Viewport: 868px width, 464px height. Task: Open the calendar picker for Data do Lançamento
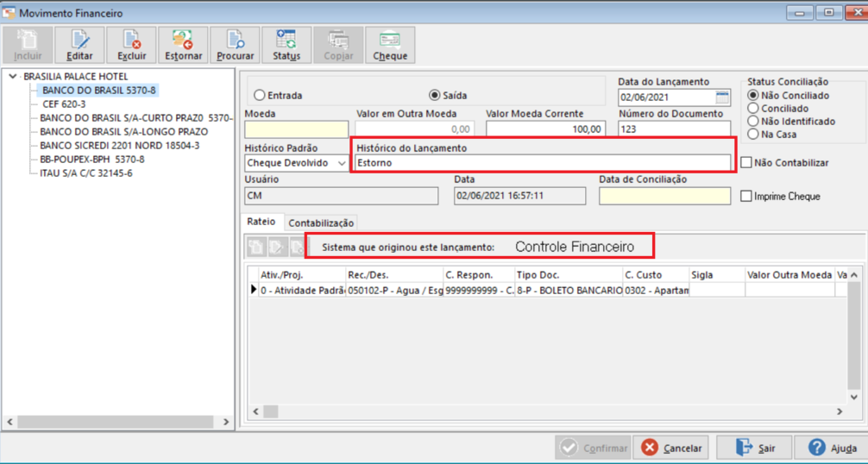click(x=722, y=97)
